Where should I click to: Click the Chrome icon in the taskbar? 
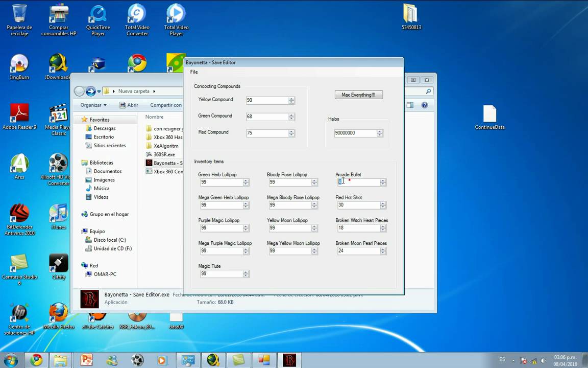tap(36, 360)
